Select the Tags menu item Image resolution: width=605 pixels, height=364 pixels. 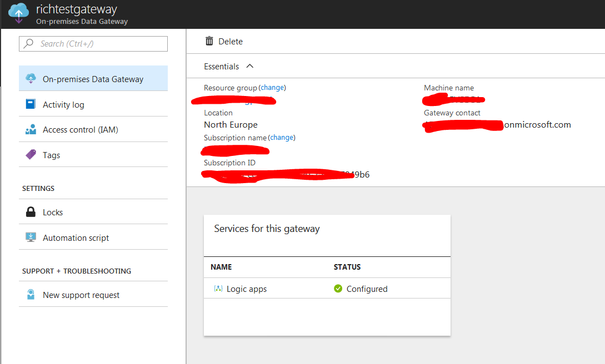(93, 154)
